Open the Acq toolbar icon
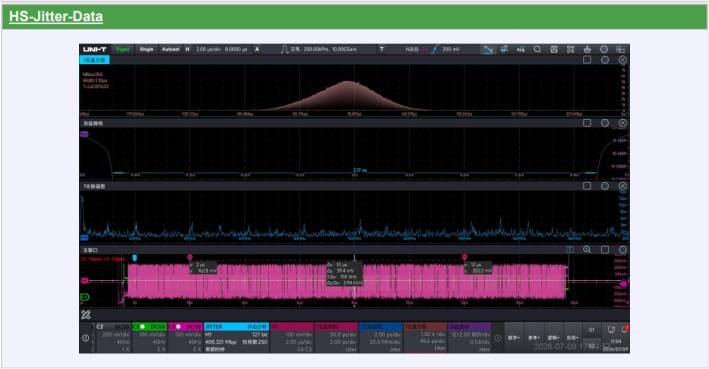Image resolution: width=709 pixels, height=369 pixels. tap(520, 49)
